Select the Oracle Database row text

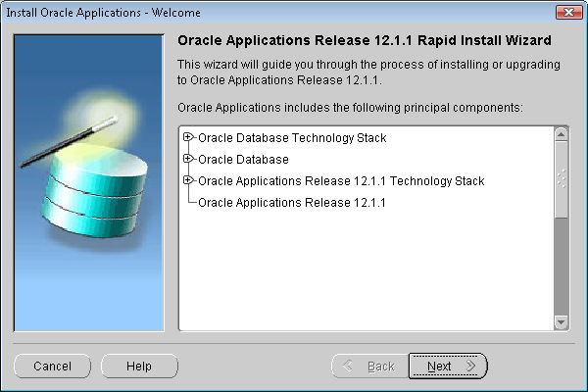point(243,160)
